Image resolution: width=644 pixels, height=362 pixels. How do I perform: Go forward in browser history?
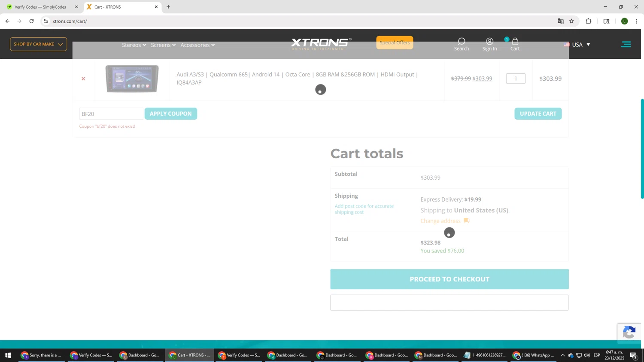[x=19, y=21]
